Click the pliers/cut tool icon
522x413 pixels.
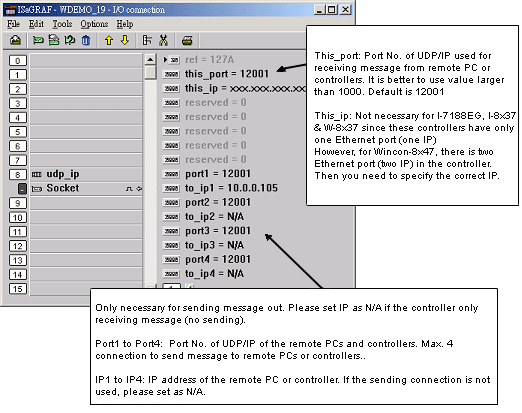click(x=163, y=40)
